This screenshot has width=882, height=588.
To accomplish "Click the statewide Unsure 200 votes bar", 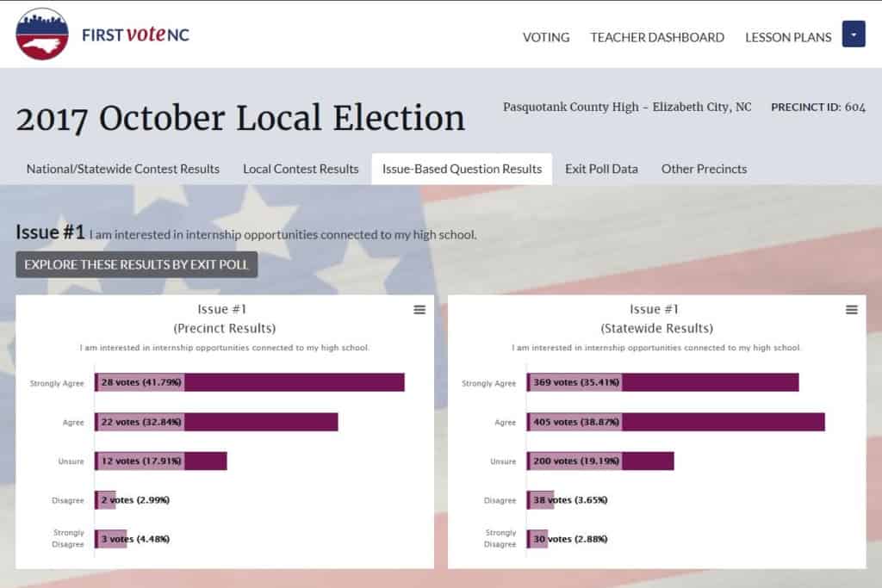I will [600, 461].
